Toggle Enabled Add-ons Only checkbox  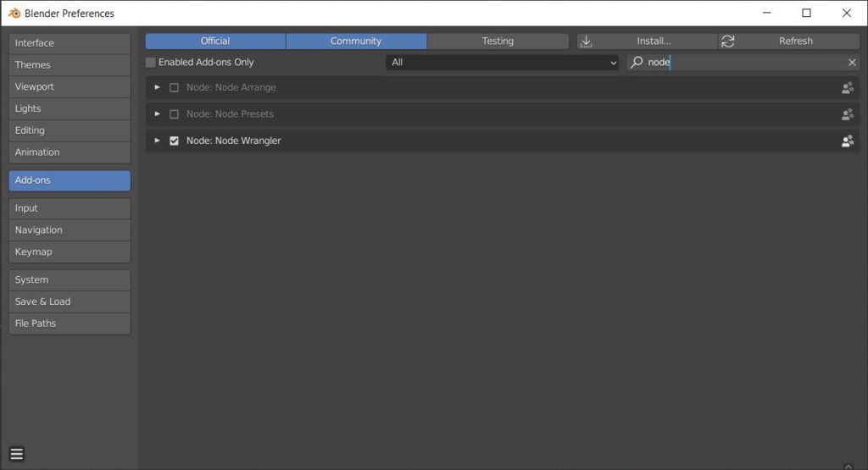coord(151,63)
